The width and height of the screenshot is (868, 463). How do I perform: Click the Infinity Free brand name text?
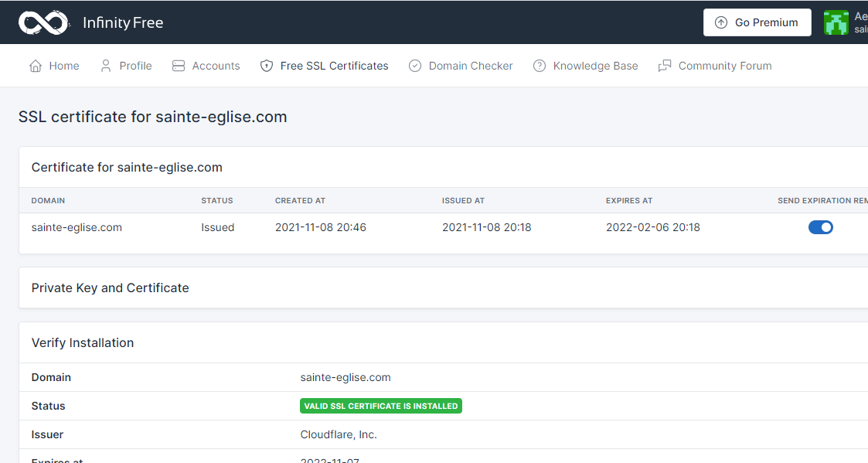pos(123,22)
